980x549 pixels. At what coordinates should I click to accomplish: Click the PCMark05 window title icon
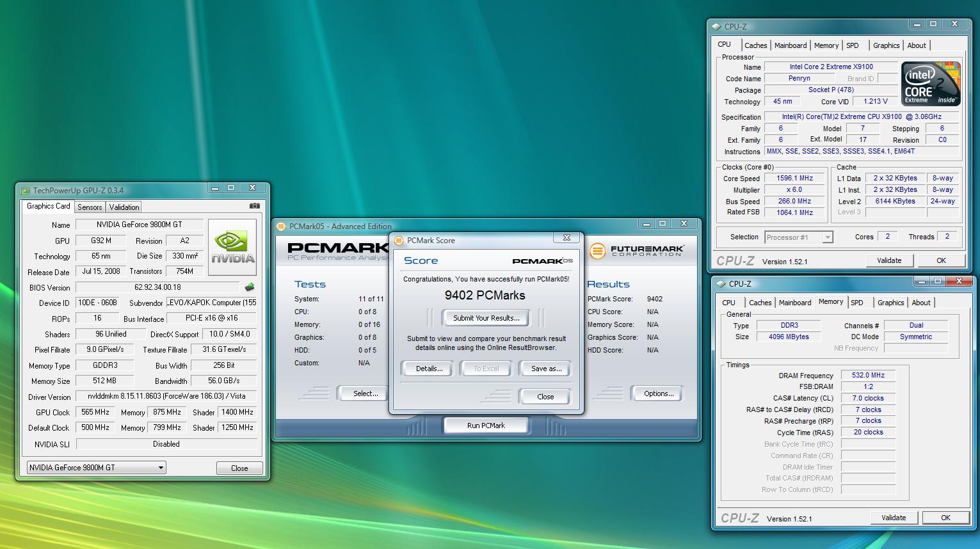[280, 226]
